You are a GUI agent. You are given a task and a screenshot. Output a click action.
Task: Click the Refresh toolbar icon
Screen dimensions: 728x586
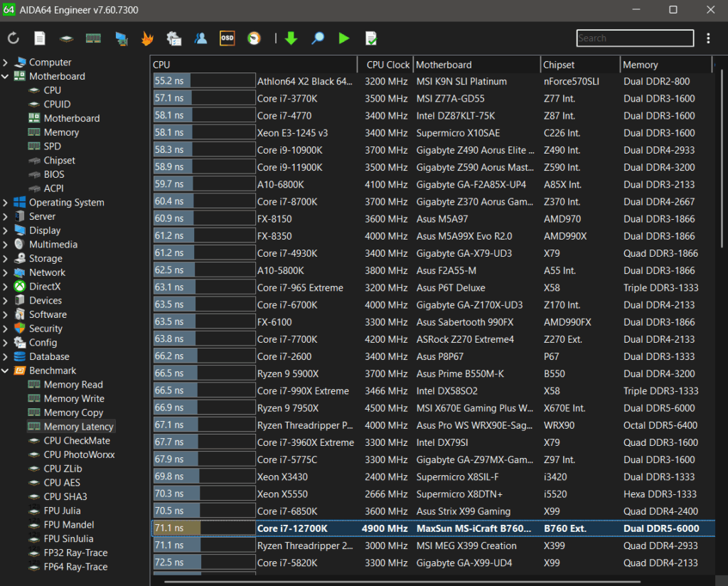[14, 38]
